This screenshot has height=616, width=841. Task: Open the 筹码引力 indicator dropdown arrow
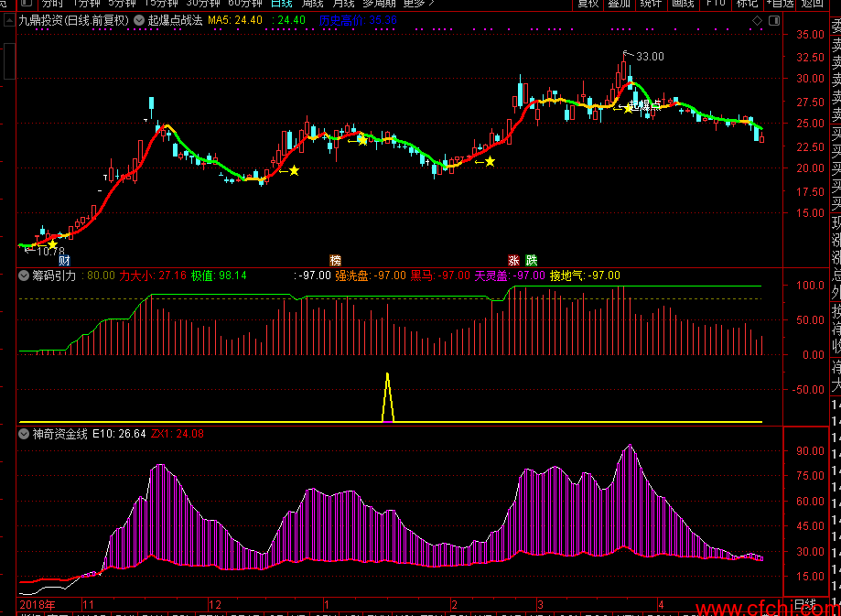pos(24,275)
